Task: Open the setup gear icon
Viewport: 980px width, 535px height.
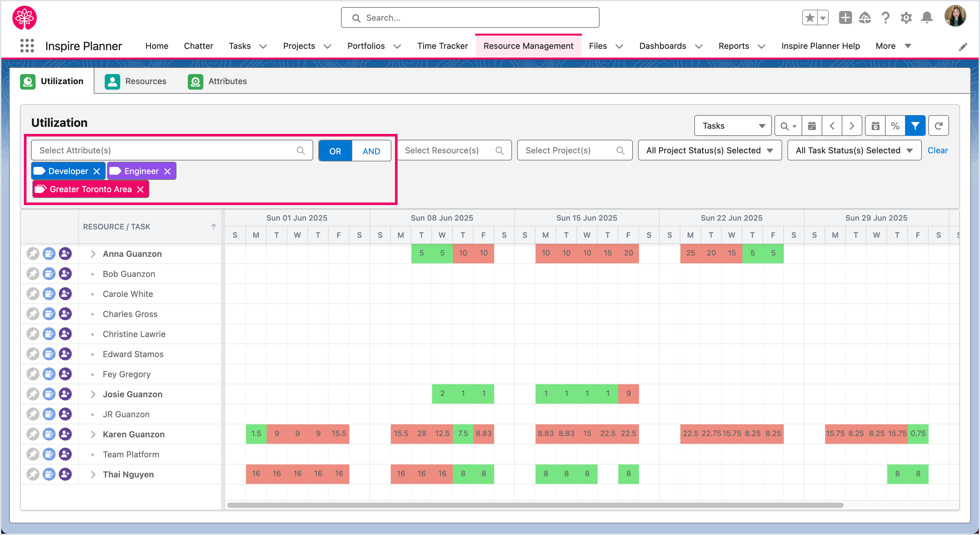Action: (x=906, y=17)
